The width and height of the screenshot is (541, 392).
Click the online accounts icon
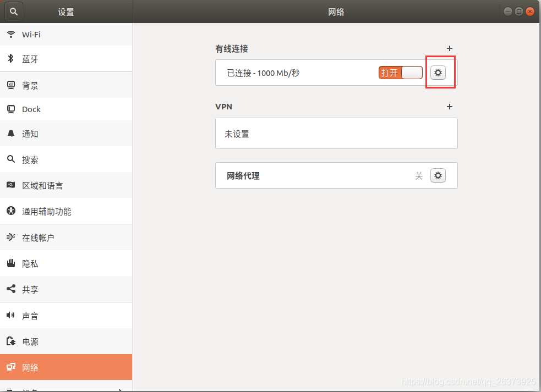tap(11, 237)
